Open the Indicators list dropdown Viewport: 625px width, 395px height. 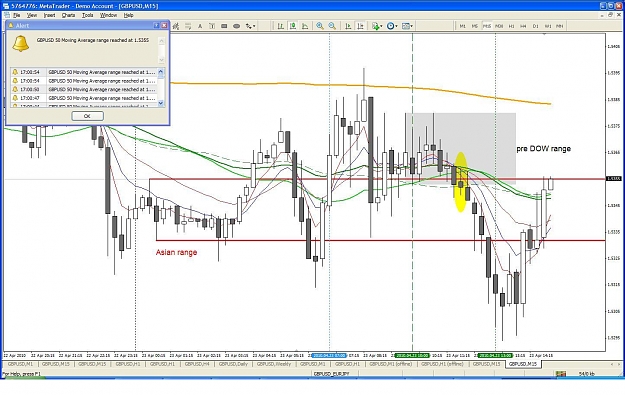377,26
